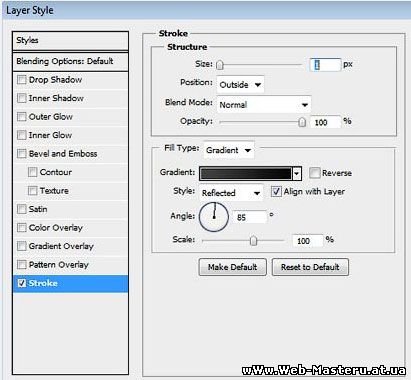The width and height of the screenshot is (411, 380).
Task: Click the Size px input field
Action: coord(326,65)
